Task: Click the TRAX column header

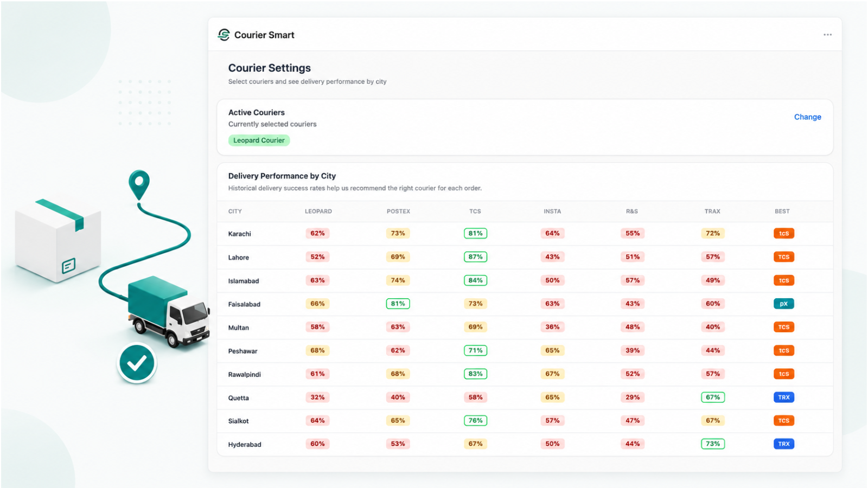Action: click(x=712, y=211)
